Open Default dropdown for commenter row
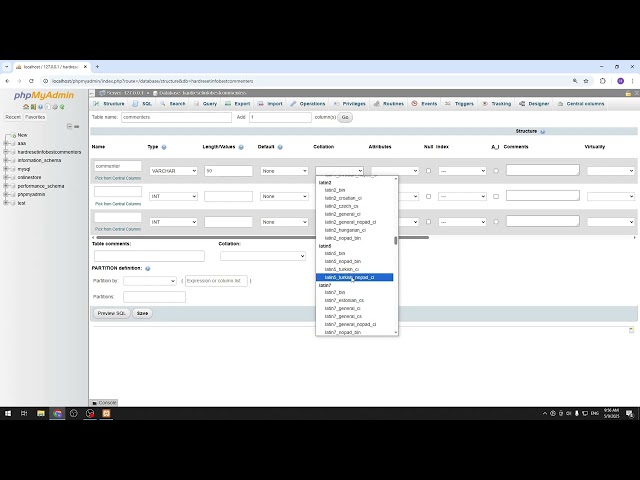 [284, 171]
